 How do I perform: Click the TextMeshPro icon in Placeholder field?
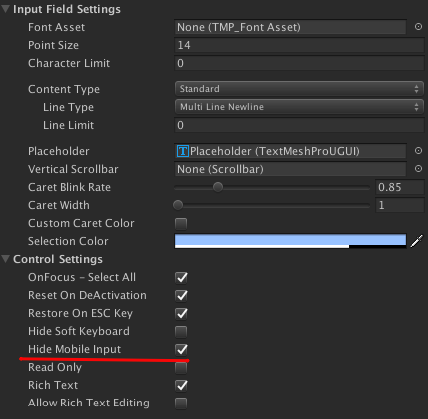[x=183, y=151]
